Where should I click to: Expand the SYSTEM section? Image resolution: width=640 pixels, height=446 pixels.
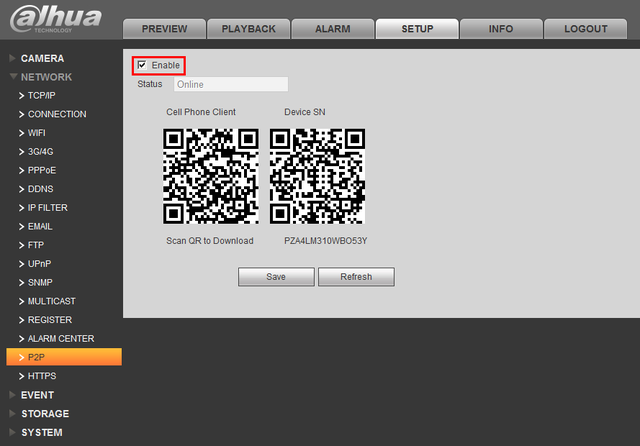42,433
